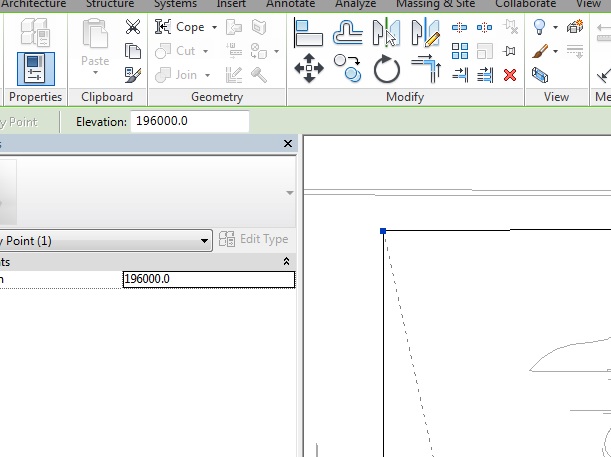Click the 196000.0 value in Properties palette
Image resolution: width=611 pixels, height=457 pixels.
[209, 279]
